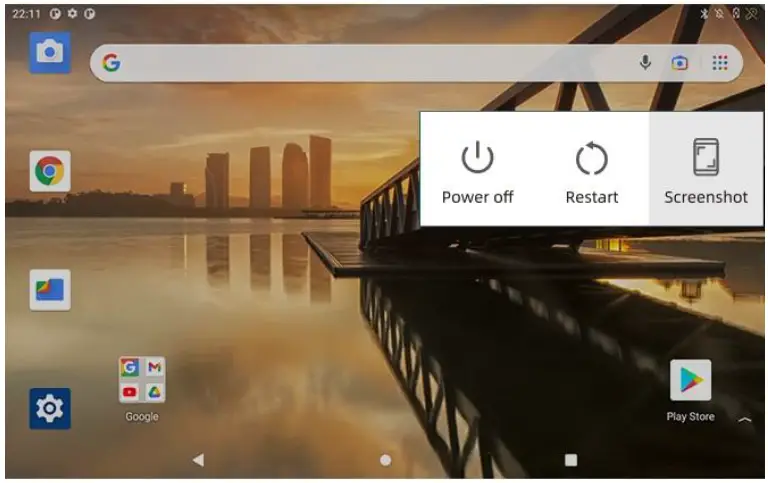
Task: Open the Settings app
Action: tap(50, 408)
